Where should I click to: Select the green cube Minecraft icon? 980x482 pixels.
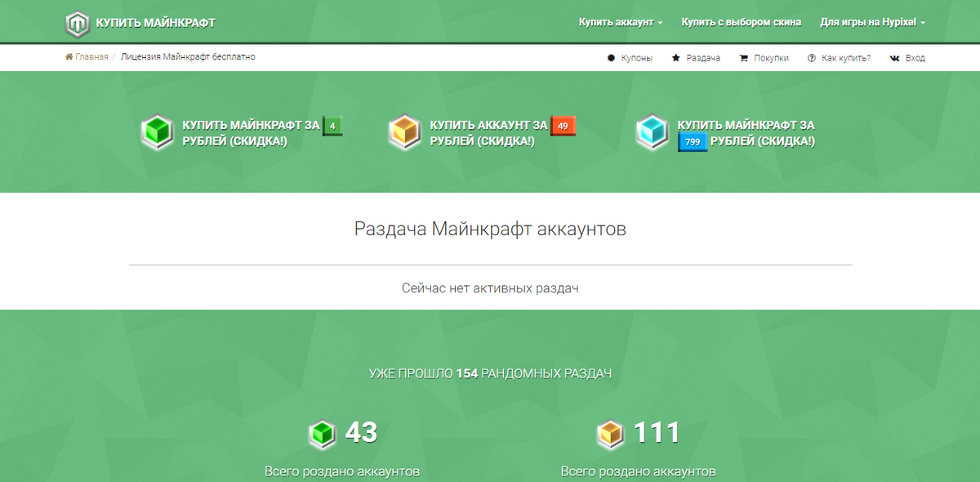click(157, 131)
